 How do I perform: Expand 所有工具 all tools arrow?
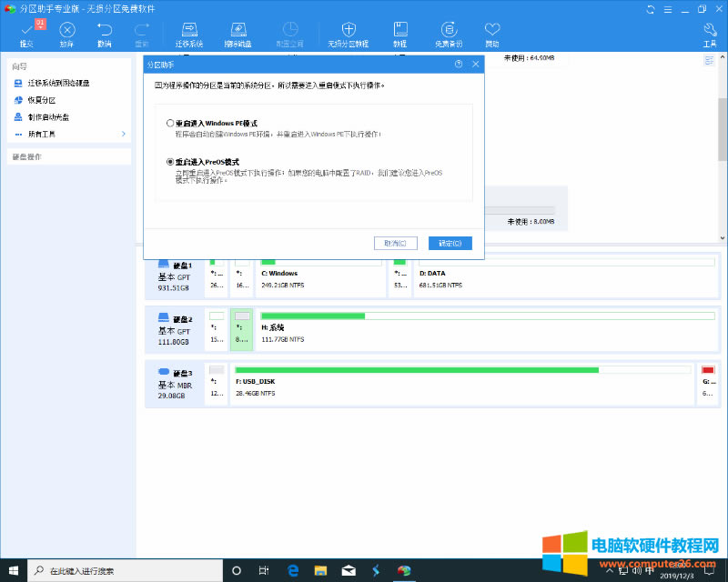[124, 135]
